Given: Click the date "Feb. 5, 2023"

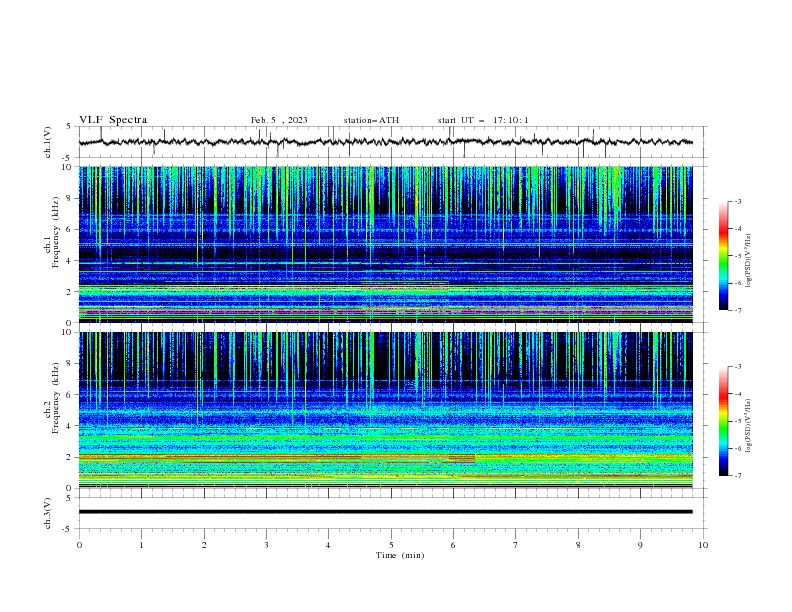Looking at the screenshot, I should coord(279,120).
